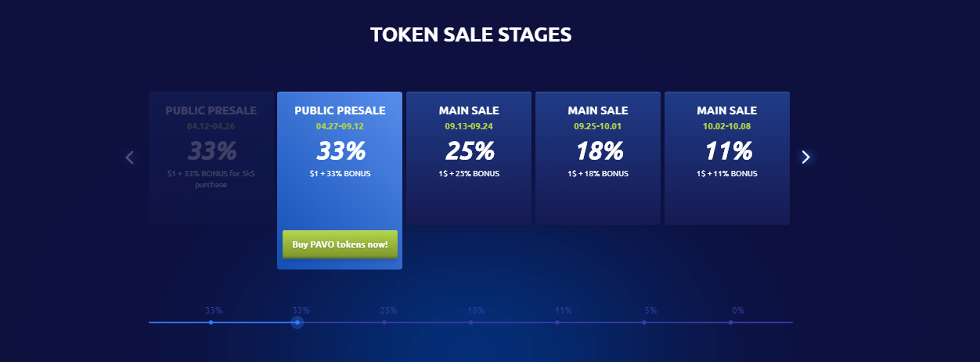Jump to the 25% timeline marker

384,322
